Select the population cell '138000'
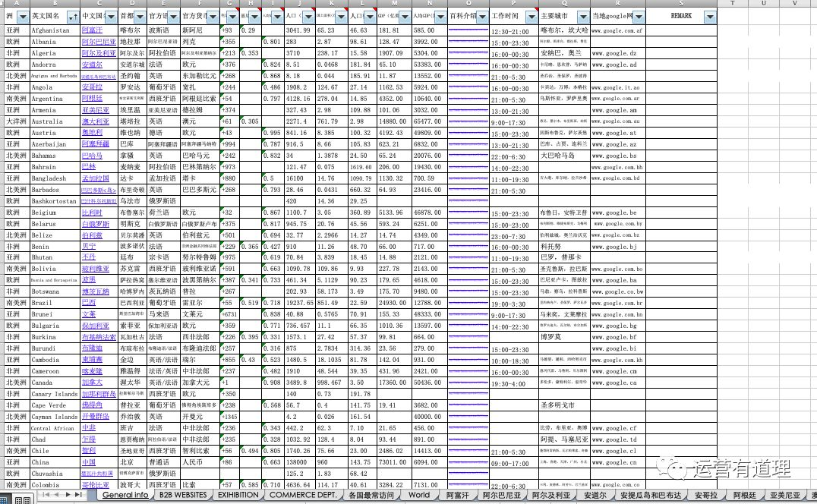 (x=300, y=462)
